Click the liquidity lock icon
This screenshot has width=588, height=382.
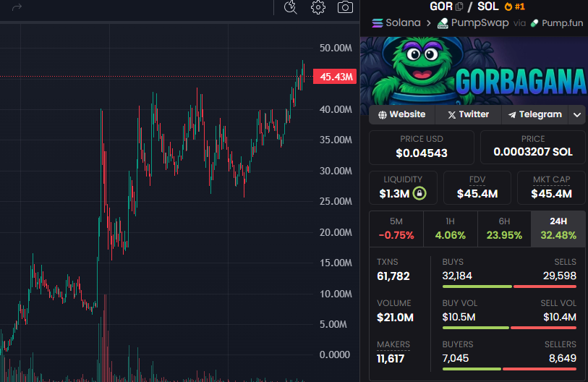(419, 193)
